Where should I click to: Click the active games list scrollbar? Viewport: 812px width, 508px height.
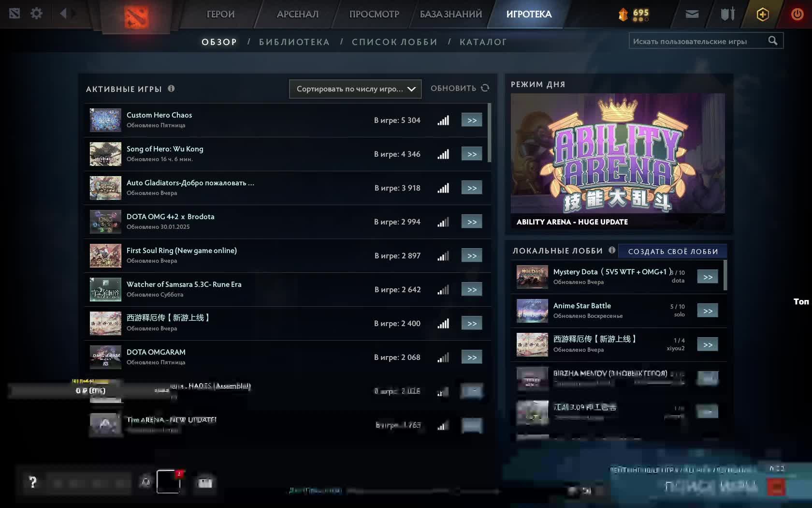[490, 133]
